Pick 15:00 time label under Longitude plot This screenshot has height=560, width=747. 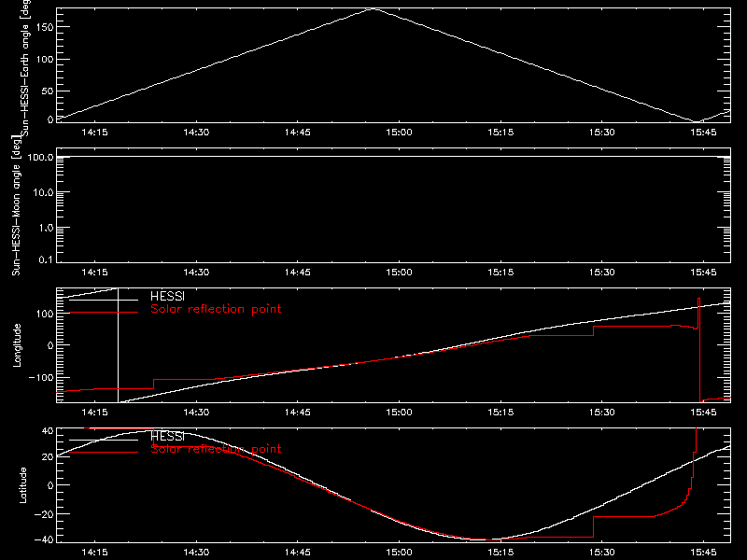coord(400,413)
